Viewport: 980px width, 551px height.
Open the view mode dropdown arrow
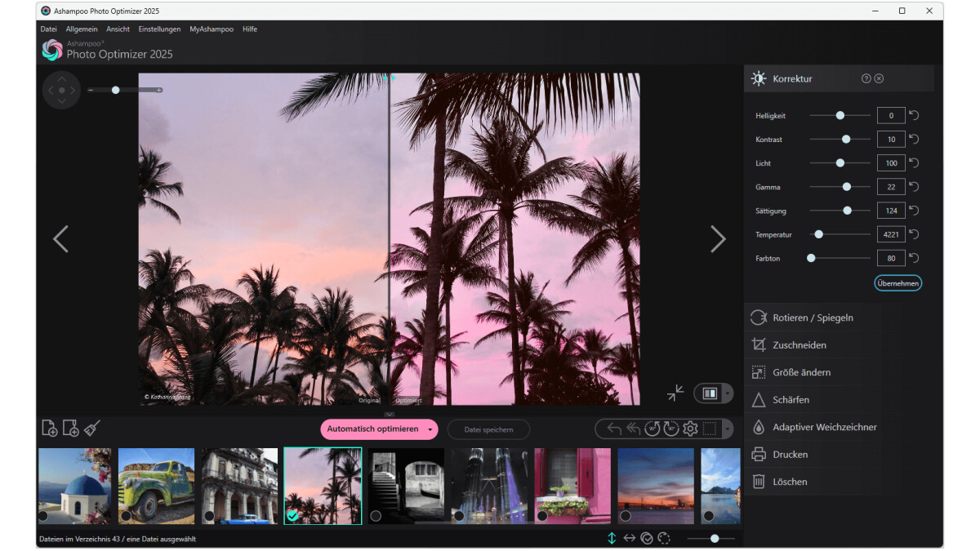coord(728,393)
